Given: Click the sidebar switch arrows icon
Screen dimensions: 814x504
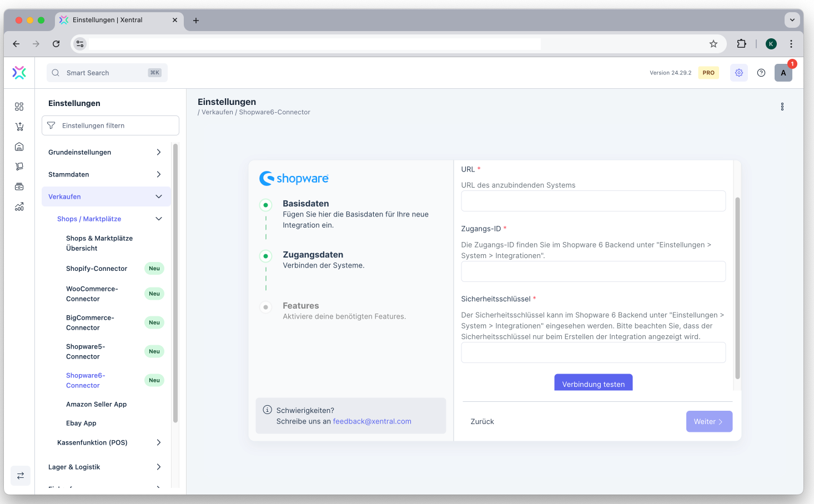Looking at the screenshot, I should coord(21,476).
